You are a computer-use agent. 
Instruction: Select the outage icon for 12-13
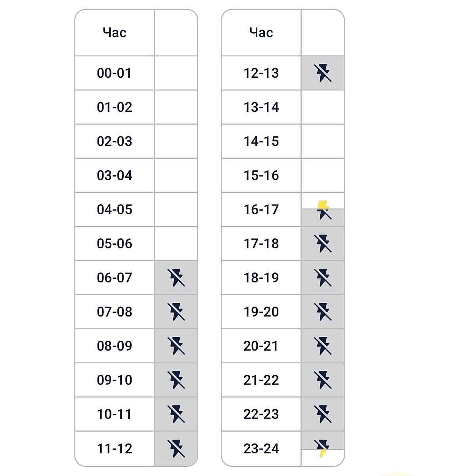pyautogui.click(x=323, y=73)
